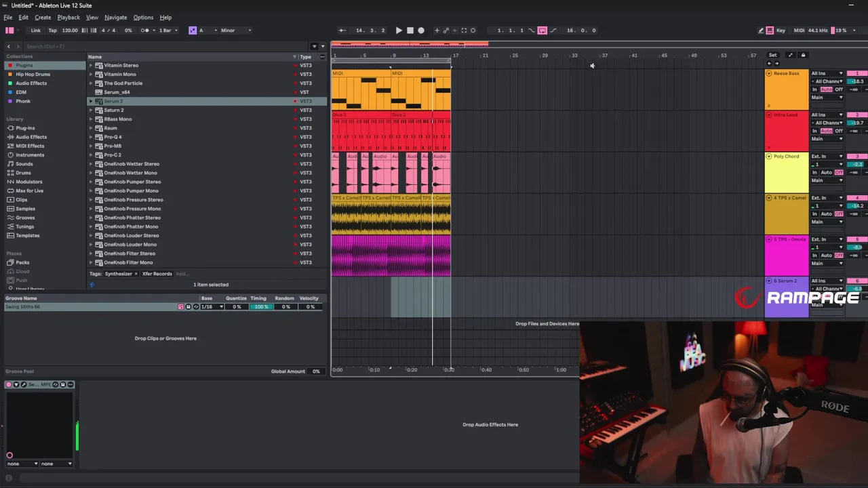Screen dimensions: 868x488
Task: Toggle the metronome icon
Action: tap(144, 30)
